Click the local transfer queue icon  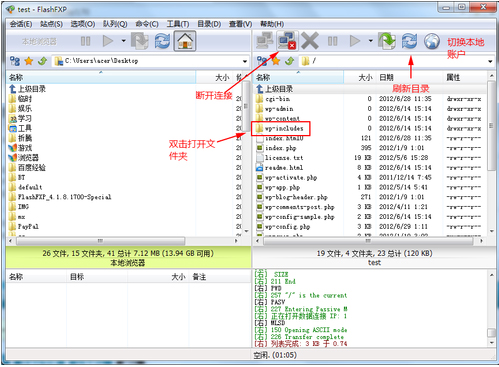[x=139, y=41]
